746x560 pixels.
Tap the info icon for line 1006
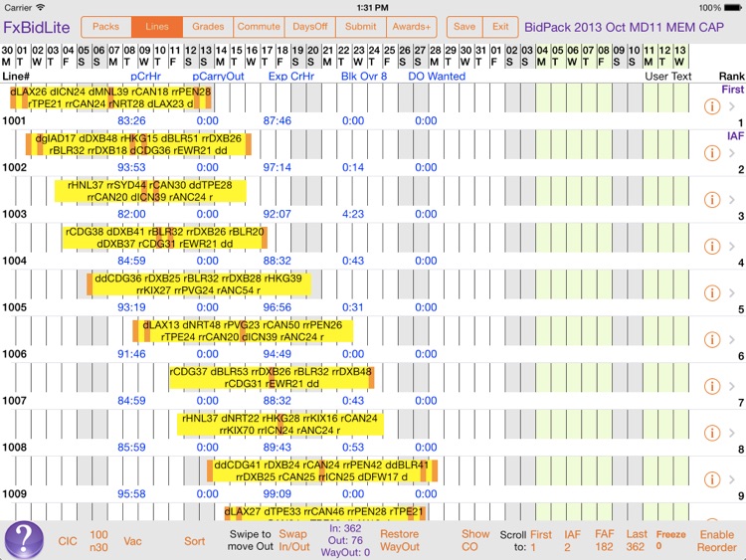pyautogui.click(x=712, y=340)
